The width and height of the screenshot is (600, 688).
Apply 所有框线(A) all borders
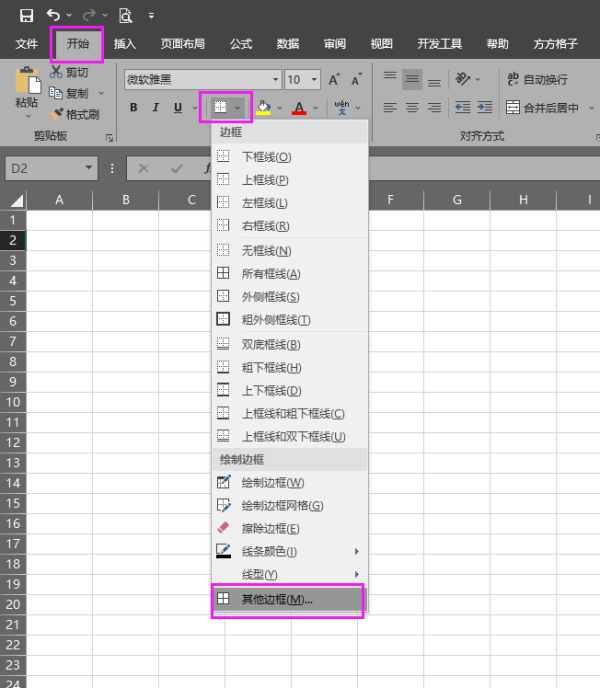tap(289, 274)
